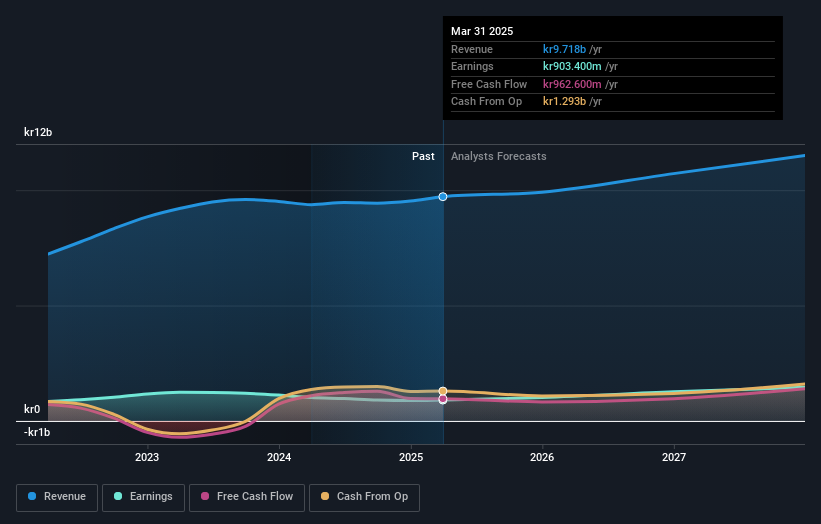The height and width of the screenshot is (524, 821).
Task: Click the kr903.400m earnings value
Action: 572,66
